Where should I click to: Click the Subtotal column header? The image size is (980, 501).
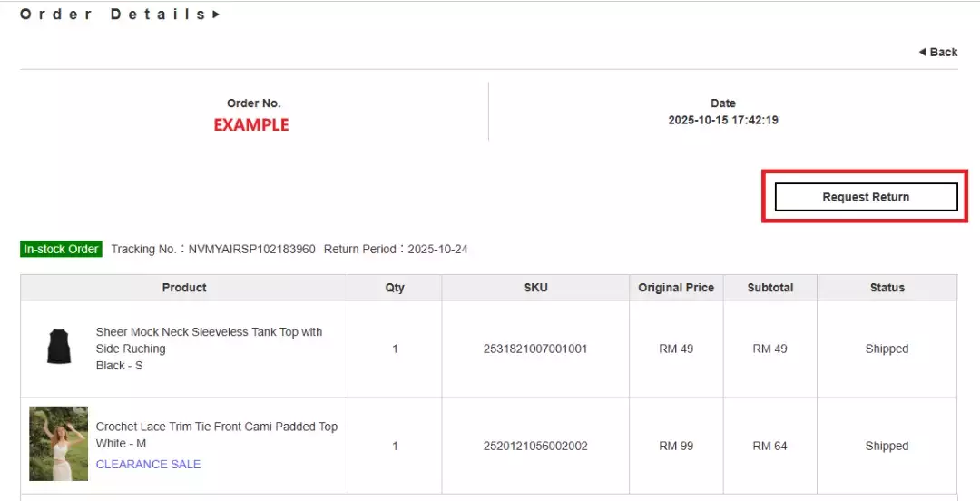click(770, 288)
